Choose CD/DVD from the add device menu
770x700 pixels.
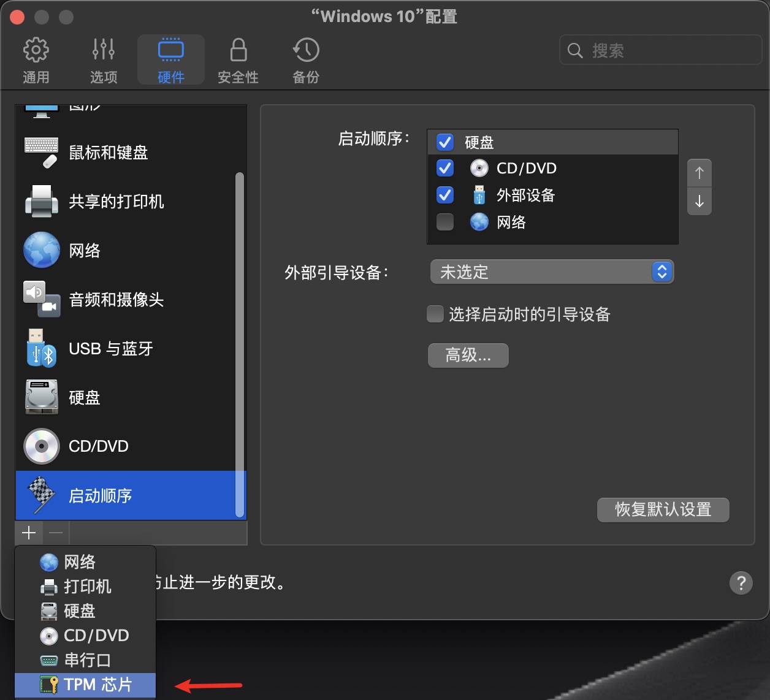click(85, 636)
